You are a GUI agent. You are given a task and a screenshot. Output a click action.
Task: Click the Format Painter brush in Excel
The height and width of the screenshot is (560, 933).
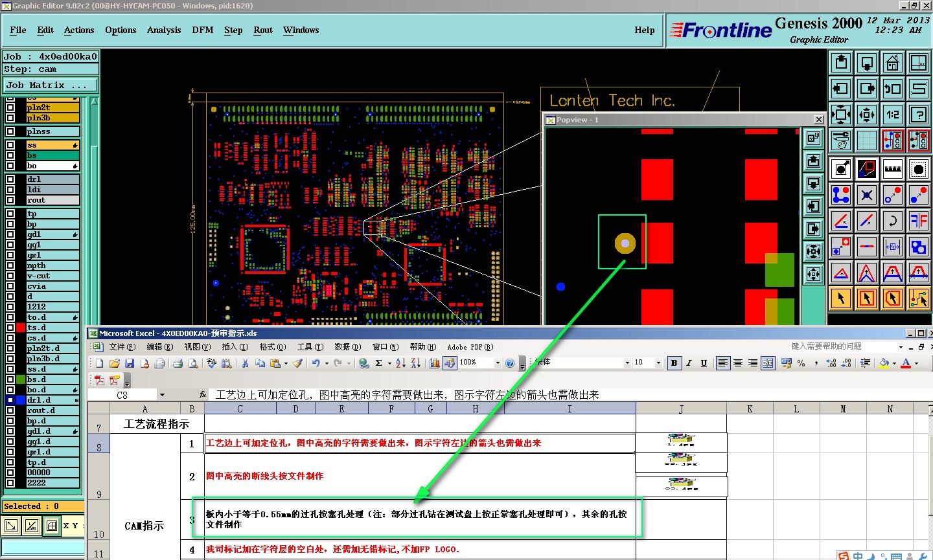pos(297,363)
